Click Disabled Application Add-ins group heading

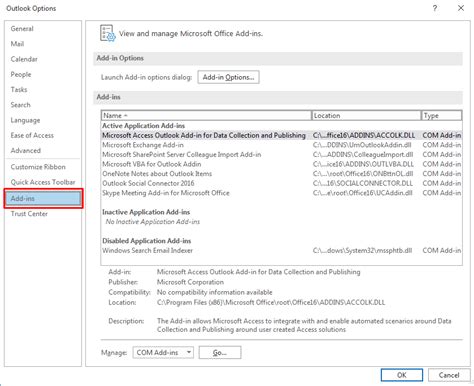pos(147,241)
